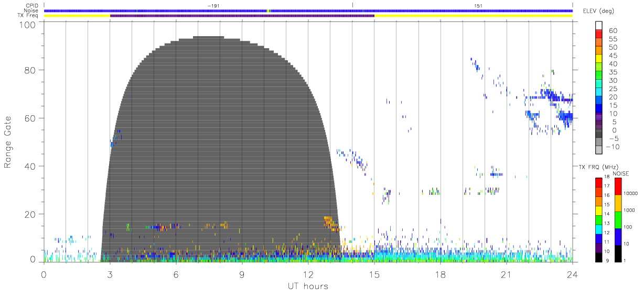Click the 1000 label on NOISE colorbar

tap(629, 210)
